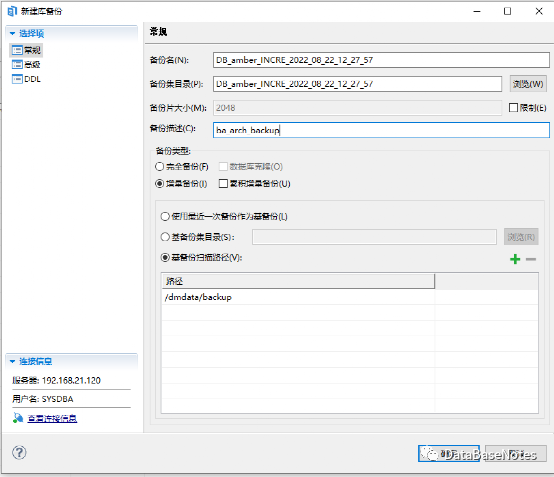Collapse the 选择项 section
This screenshot has height=477, width=554.
point(13,34)
